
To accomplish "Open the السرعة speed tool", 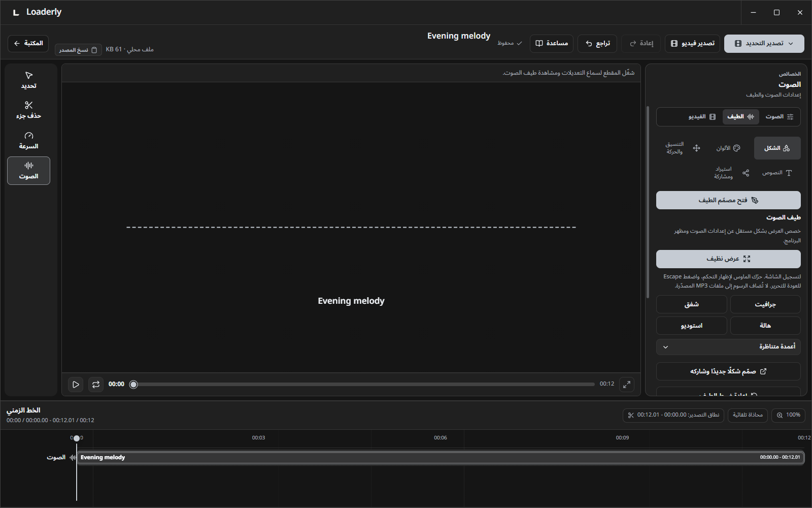I will [x=28, y=141].
